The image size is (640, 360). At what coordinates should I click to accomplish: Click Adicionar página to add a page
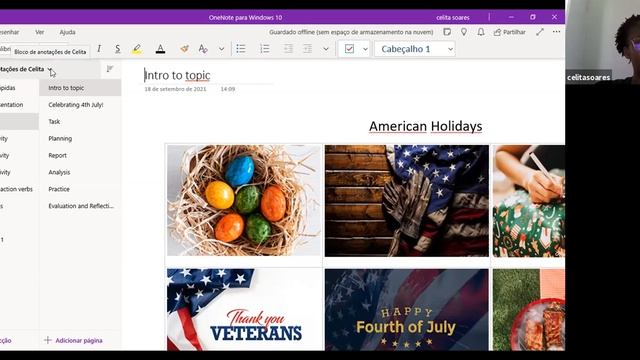(73, 340)
